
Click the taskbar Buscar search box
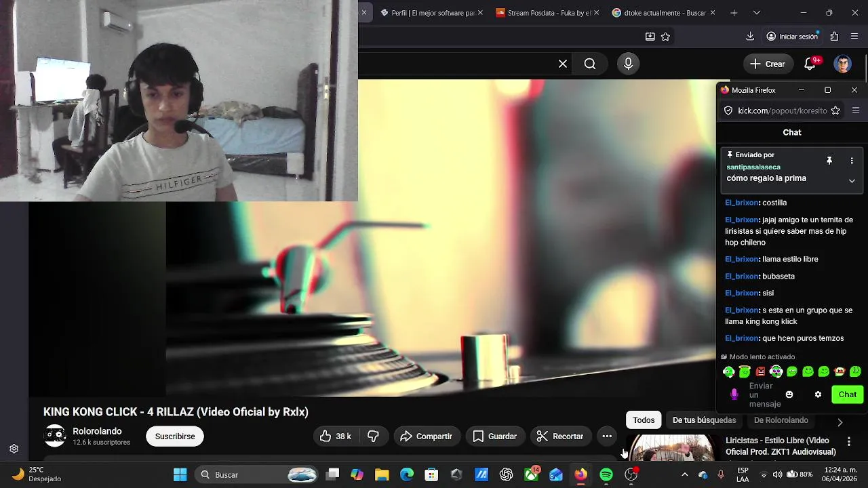[256, 474]
